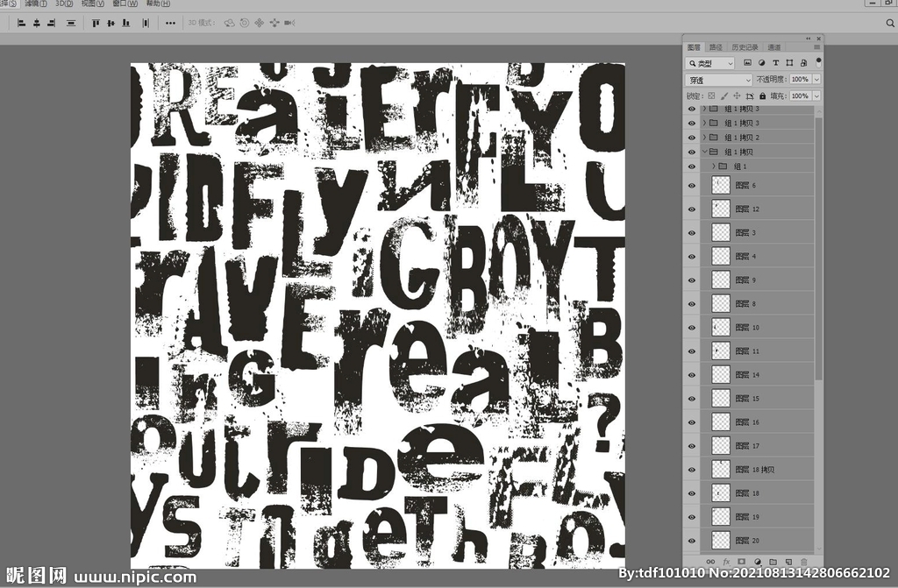
Task: Select the 3D zoom video camera icon
Action: click(x=289, y=23)
